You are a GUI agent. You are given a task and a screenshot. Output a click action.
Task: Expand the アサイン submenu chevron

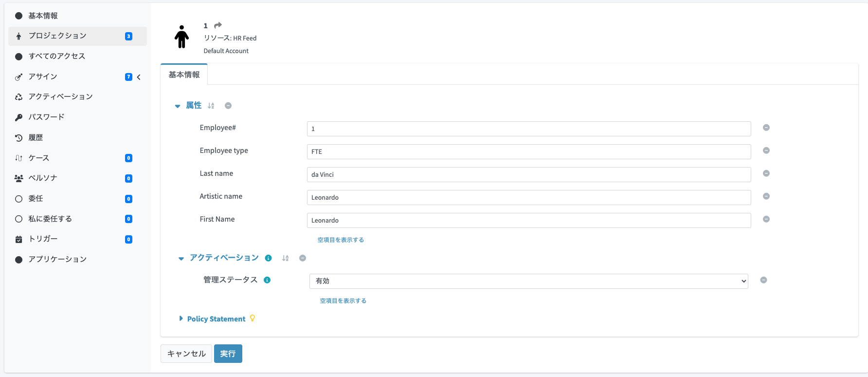[x=139, y=77]
